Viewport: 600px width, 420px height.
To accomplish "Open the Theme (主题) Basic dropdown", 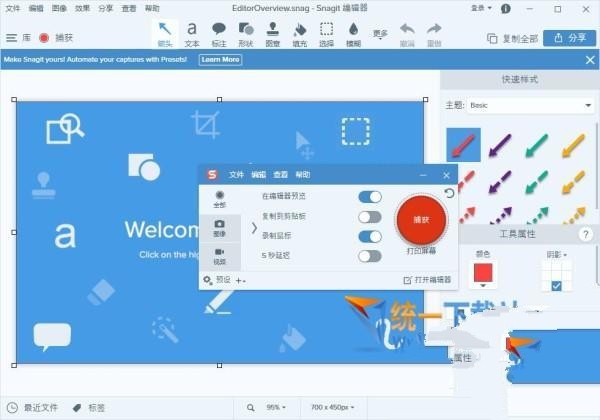I will [530, 105].
